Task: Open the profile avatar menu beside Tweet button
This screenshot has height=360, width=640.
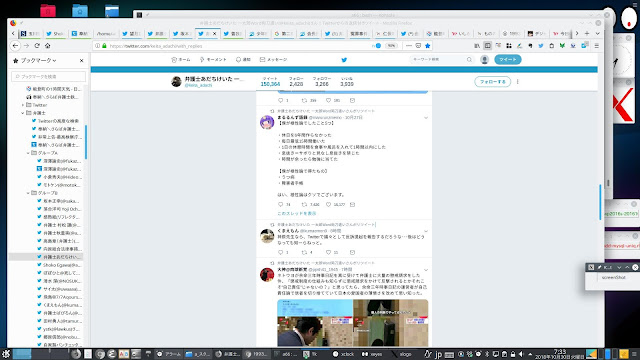Action: coord(484,60)
